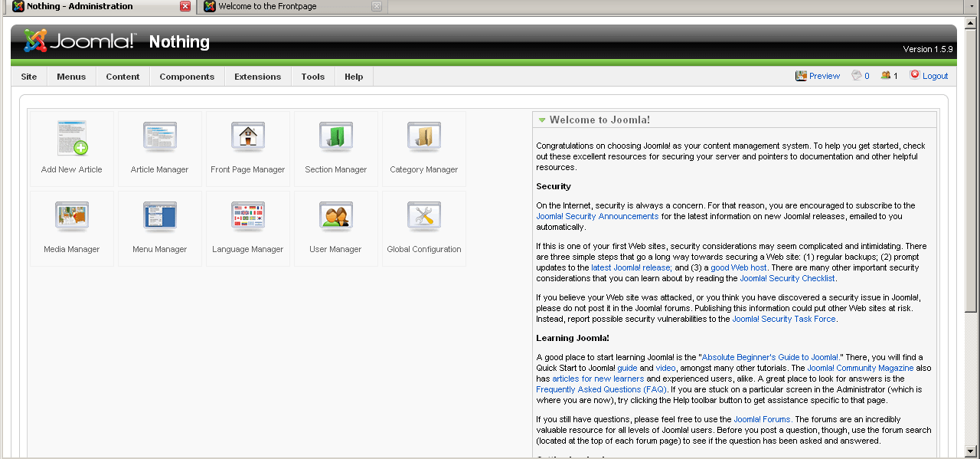This screenshot has height=459, width=980.
Task: Open the Add New Article icon
Action: pos(72,149)
